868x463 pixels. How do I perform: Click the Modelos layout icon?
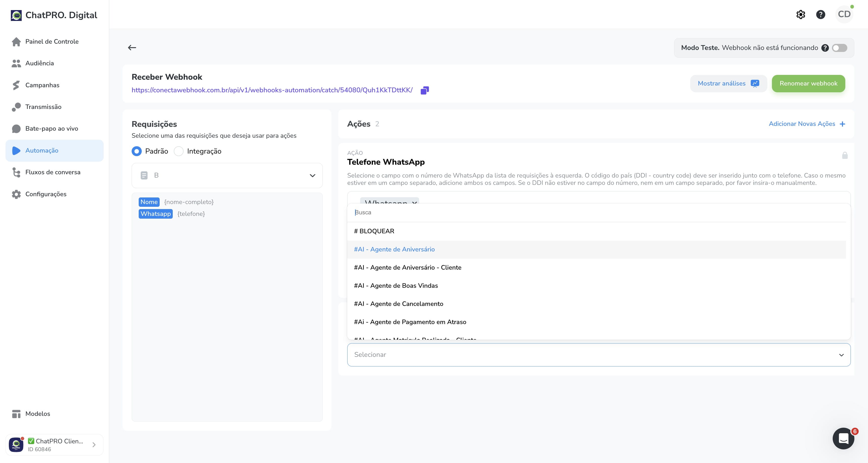[x=16, y=414]
